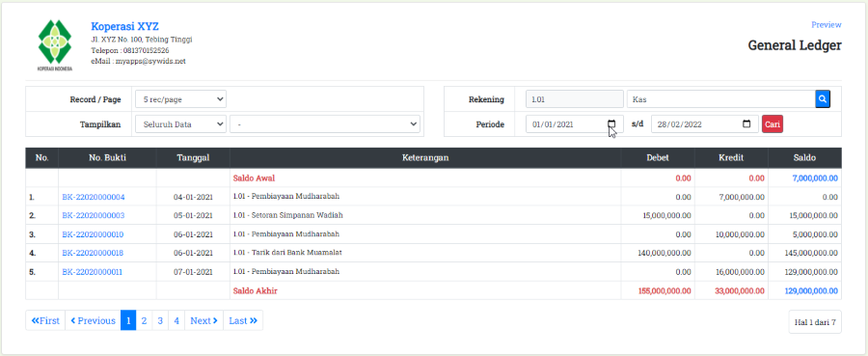Click the Debet column header

click(658, 158)
